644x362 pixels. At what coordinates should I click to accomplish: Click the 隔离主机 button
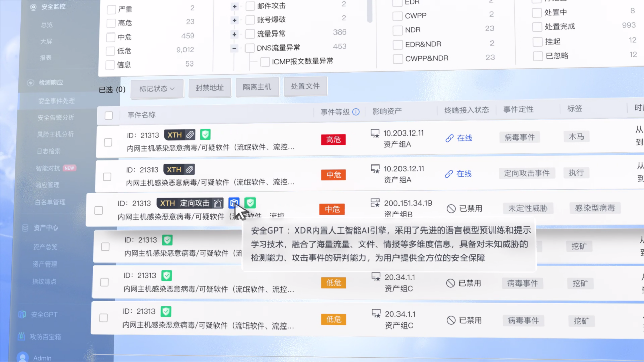pyautogui.click(x=257, y=87)
